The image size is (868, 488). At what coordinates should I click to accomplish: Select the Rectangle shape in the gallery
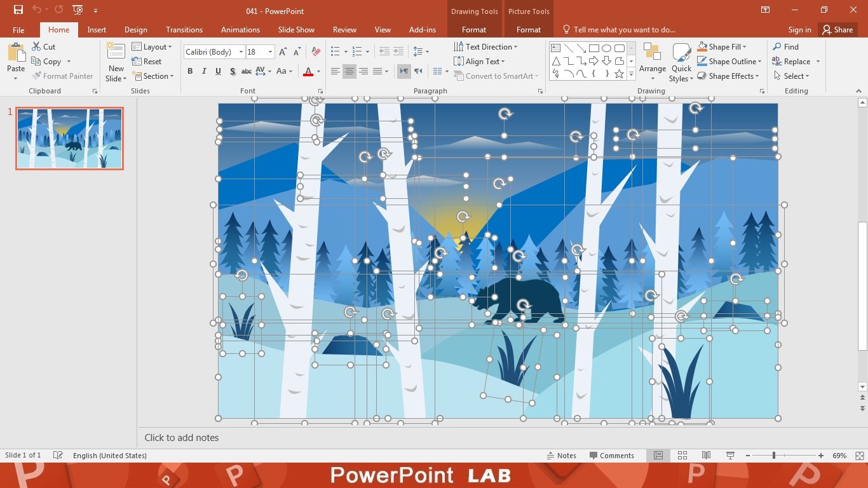[x=593, y=48]
